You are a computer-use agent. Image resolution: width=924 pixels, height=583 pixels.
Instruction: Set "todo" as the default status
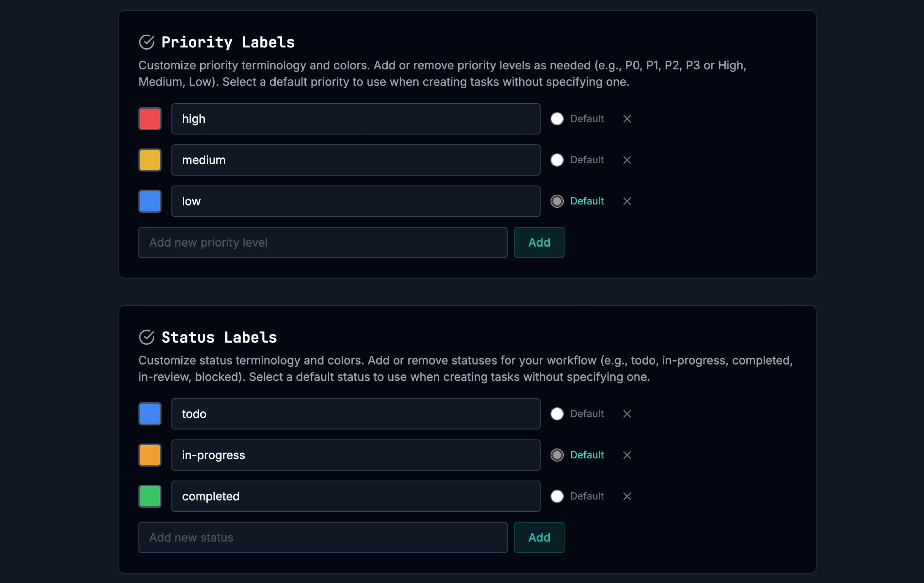(x=557, y=414)
